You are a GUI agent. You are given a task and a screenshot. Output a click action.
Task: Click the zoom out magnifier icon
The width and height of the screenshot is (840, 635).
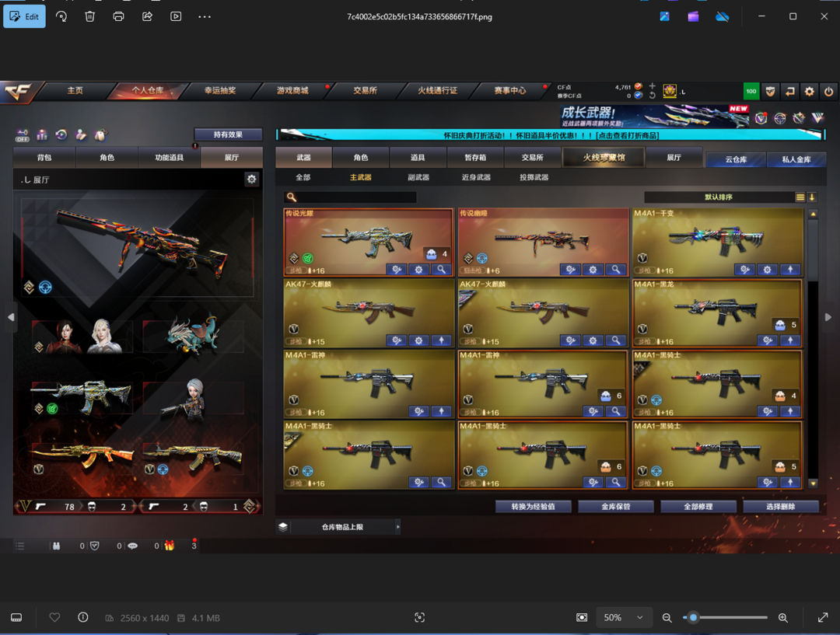pyautogui.click(x=667, y=617)
